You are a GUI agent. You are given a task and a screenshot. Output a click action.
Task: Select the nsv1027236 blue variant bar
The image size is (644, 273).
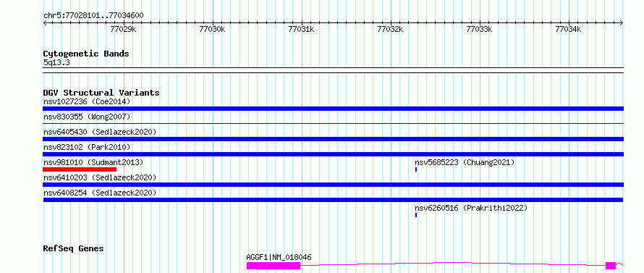click(333, 109)
